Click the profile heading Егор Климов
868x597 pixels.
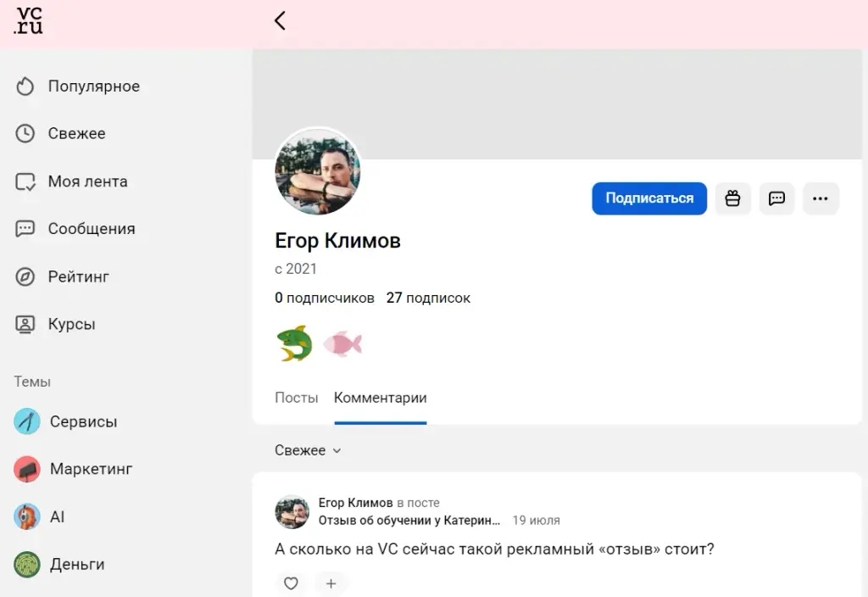(337, 241)
